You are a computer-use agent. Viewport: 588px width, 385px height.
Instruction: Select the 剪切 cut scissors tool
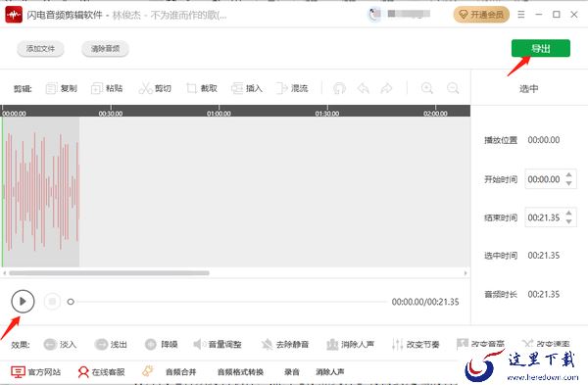pos(155,88)
